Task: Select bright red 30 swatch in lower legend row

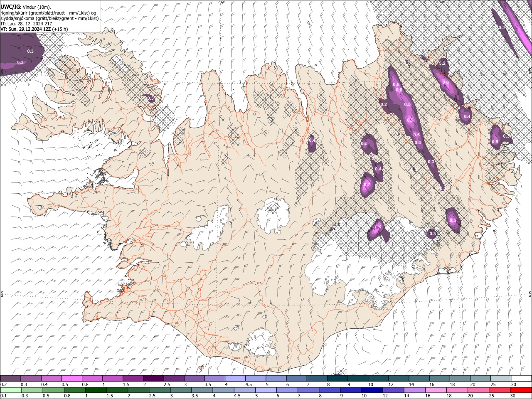Action: [521, 390]
